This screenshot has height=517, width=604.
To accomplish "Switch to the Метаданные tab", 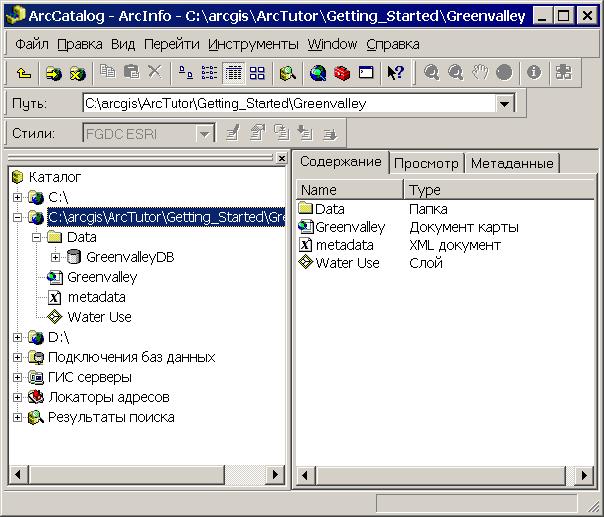I will point(512,164).
